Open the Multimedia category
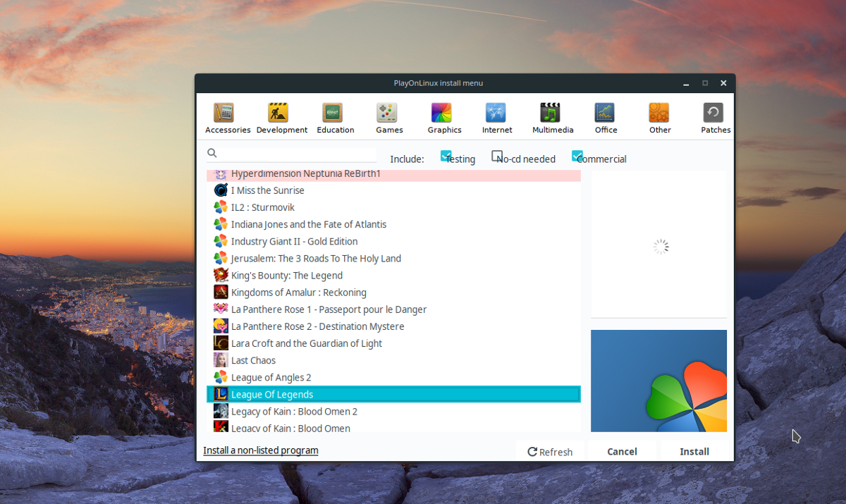Image resolution: width=846 pixels, height=504 pixels. tap(553, 118)
